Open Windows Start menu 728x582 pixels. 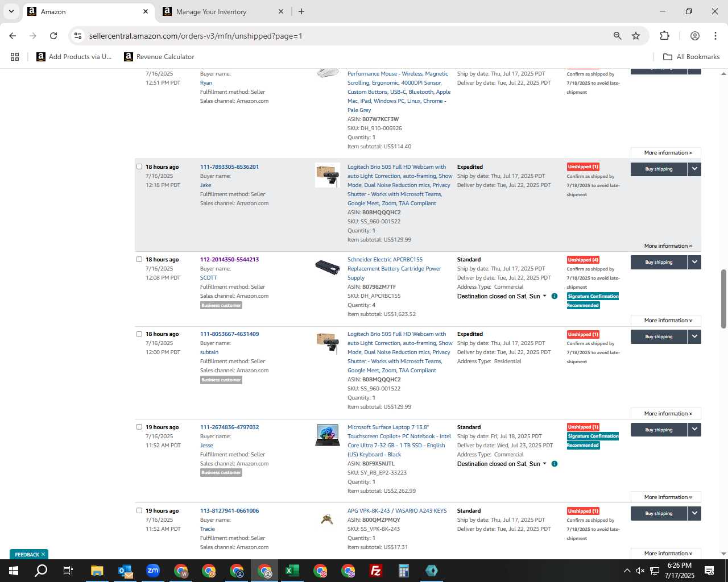point(14,571)
